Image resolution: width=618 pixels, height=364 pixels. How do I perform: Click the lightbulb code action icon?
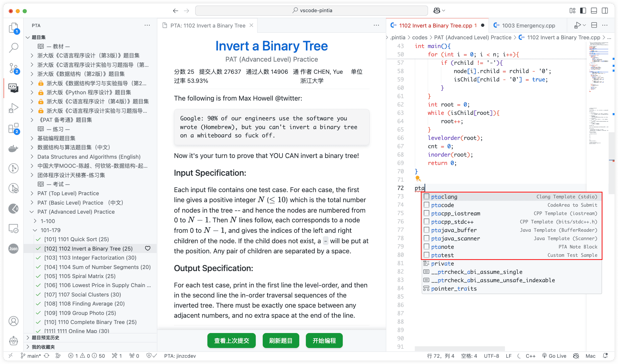pos(418,179)
